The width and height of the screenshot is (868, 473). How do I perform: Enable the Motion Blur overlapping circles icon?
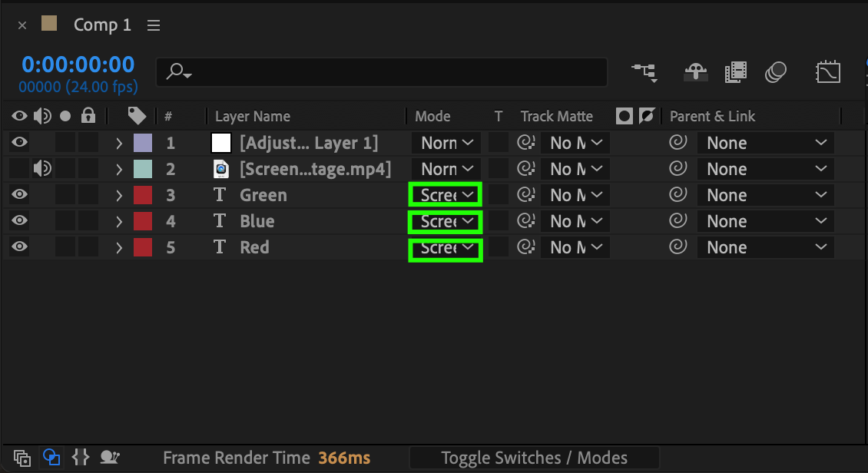pos(776,72)
